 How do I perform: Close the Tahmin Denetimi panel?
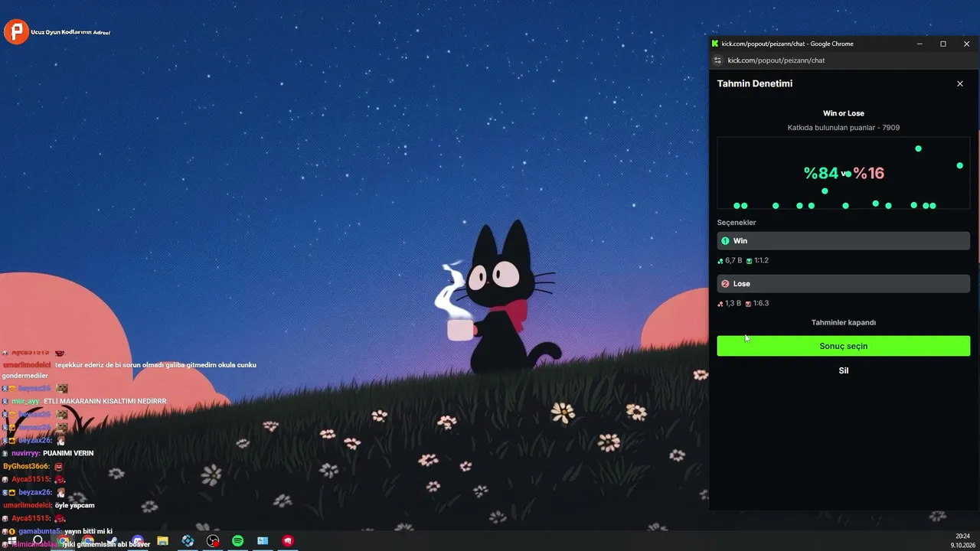960,83
